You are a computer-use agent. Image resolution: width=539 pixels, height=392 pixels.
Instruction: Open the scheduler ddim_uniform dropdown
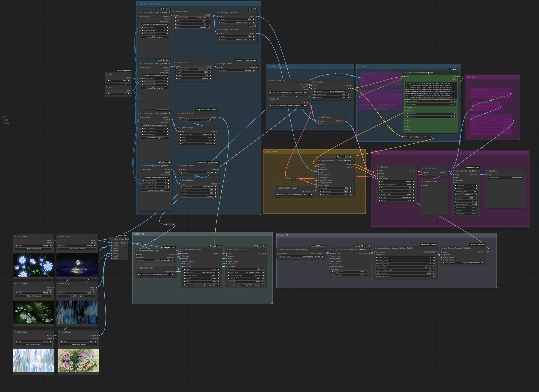tap(396, 197)
